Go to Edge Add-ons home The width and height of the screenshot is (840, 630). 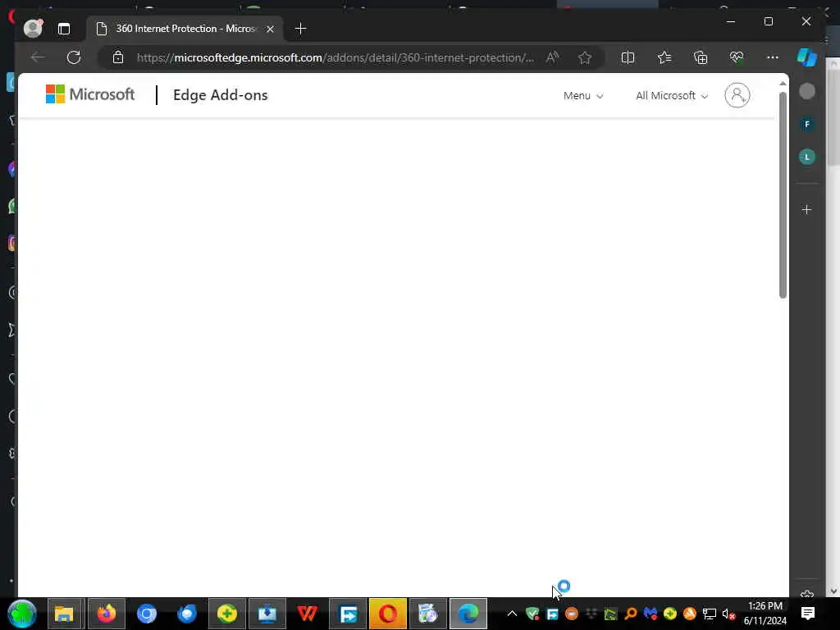pyautogui.click(x=220, y=95)
